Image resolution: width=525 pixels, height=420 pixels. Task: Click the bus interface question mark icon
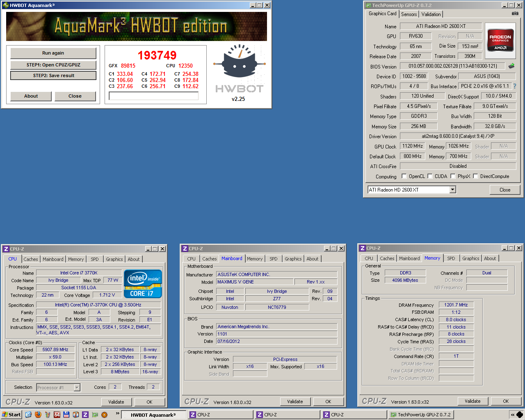point(515,86)
